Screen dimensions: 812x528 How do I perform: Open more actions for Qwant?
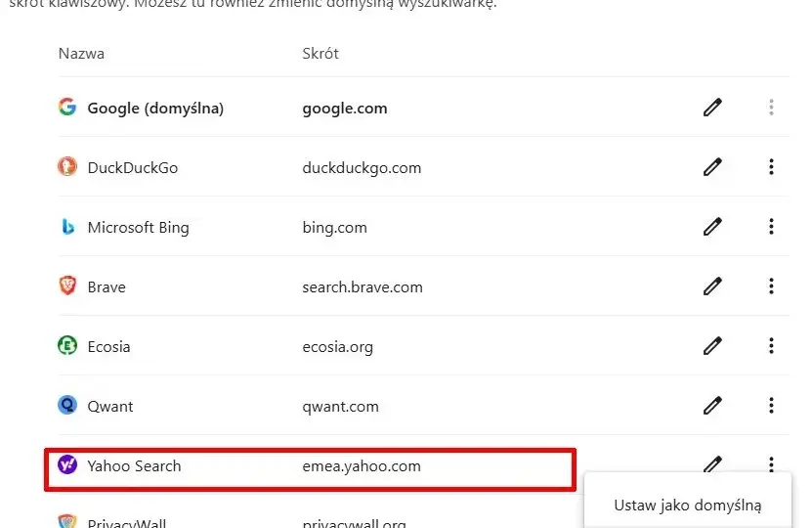click(x=772, y=405)
